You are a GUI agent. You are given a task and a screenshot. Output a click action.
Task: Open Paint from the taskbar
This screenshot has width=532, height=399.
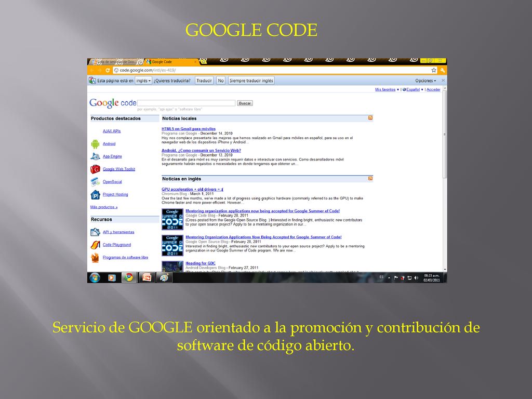tap(164, 278)
